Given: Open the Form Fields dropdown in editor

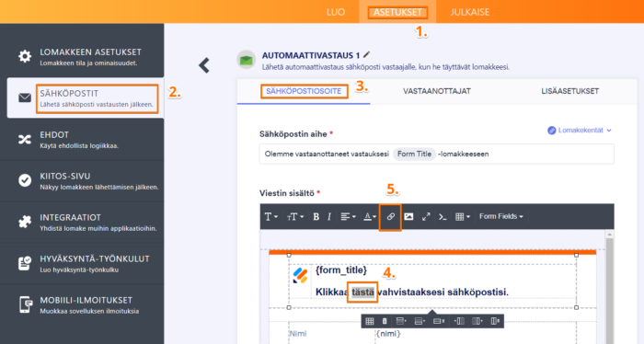Looking at the screenshot, I should pyautogui.click(x=501, y=216).
